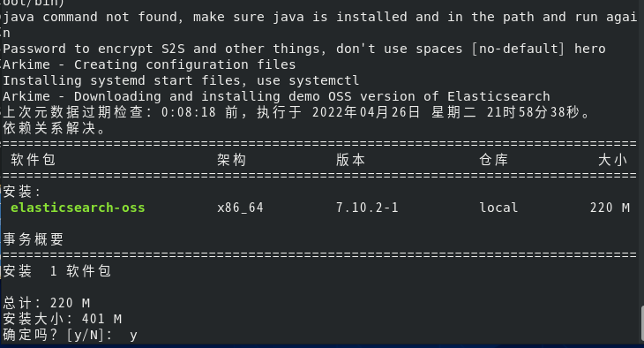Select the x86_64 architecture value
Screen dimensions: 644x348
point(240,208)
